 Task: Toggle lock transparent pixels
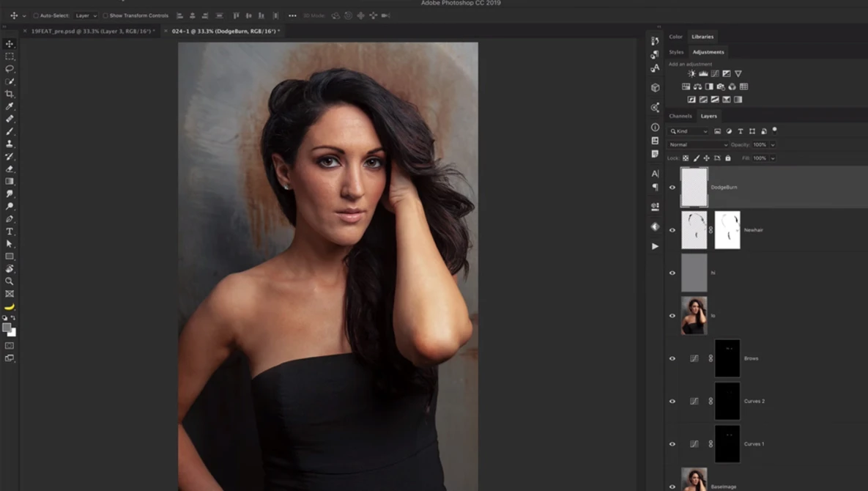(x=686, y=158)
